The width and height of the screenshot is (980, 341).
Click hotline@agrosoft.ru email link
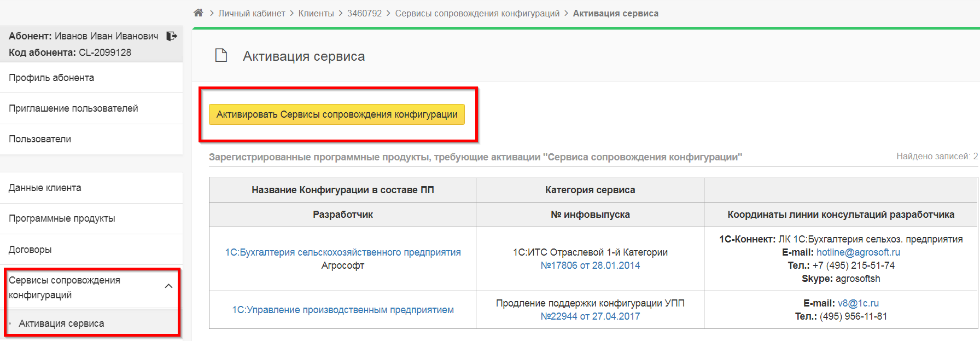tap(858, 252)
